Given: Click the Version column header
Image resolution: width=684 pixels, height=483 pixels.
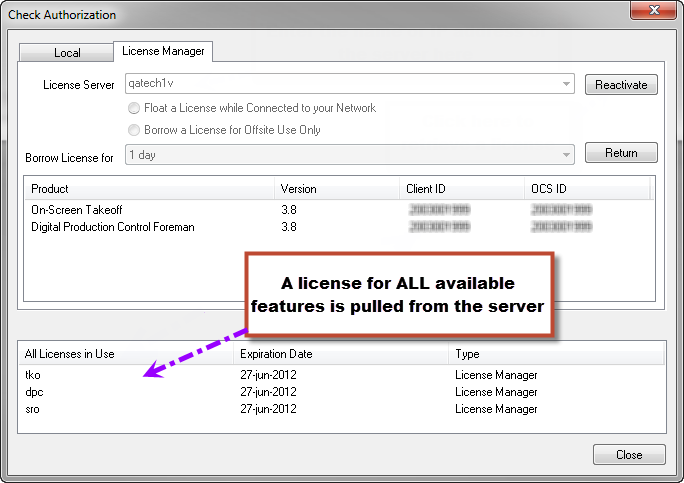Looking at the screenshot, I should (x=337, y=188).
